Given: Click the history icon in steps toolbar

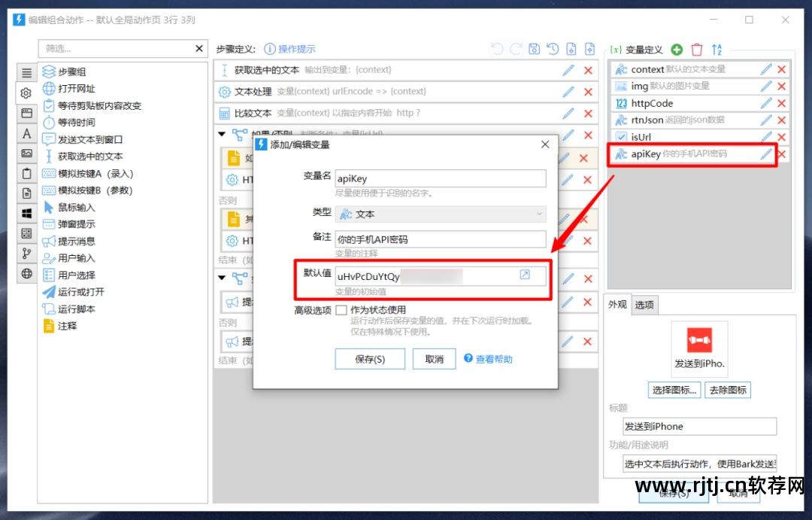Looking at the screenshot, I should (553, 49).
